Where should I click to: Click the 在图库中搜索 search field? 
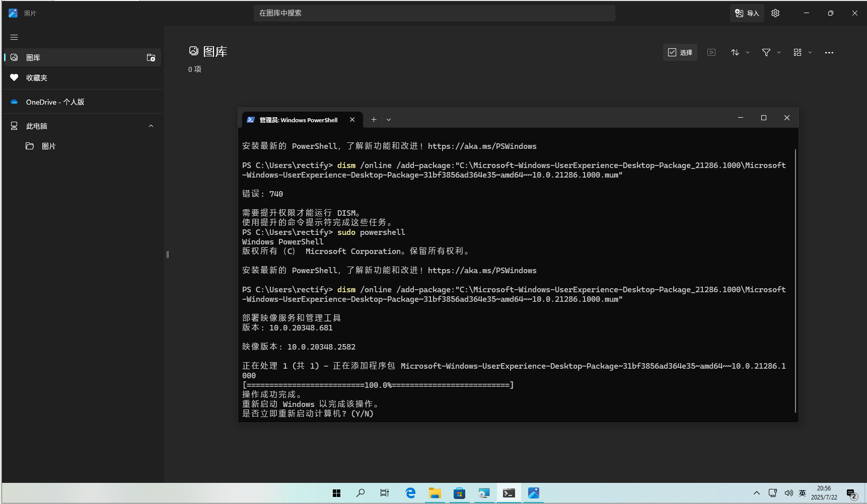(434, 13)
